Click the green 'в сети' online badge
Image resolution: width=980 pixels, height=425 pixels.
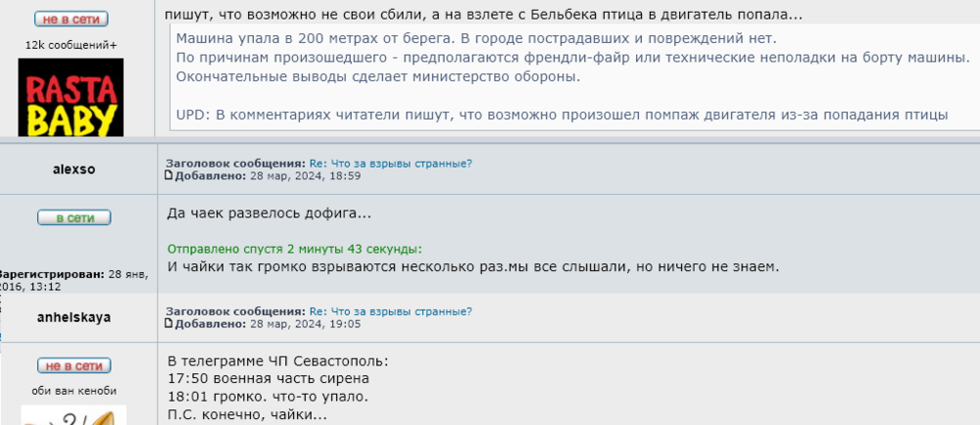[74, 217]
